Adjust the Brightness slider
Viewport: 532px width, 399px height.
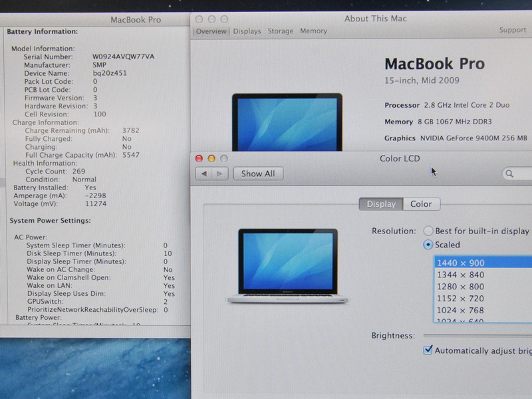(477, 336)
